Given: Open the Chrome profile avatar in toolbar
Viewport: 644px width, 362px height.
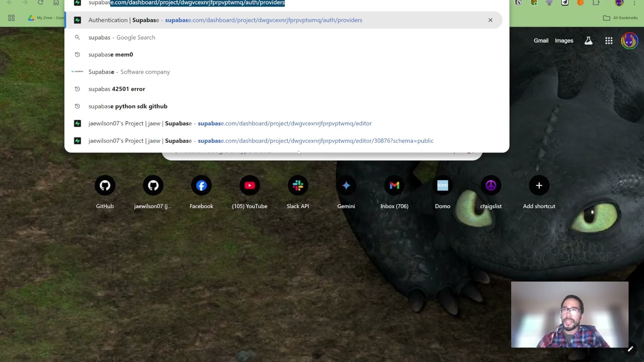Looking at the screenshot, I should 619,3.
